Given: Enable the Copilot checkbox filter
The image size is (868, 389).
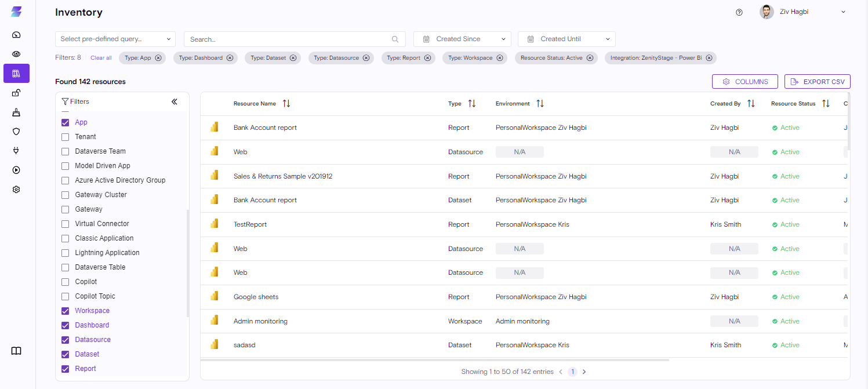Looking at the screenshot, I should (x=66, y=282).
